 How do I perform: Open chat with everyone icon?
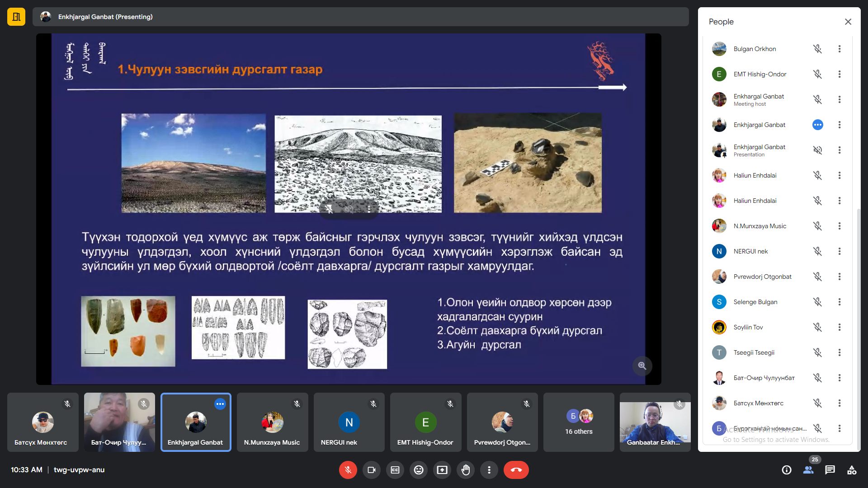tap(830, 470)
